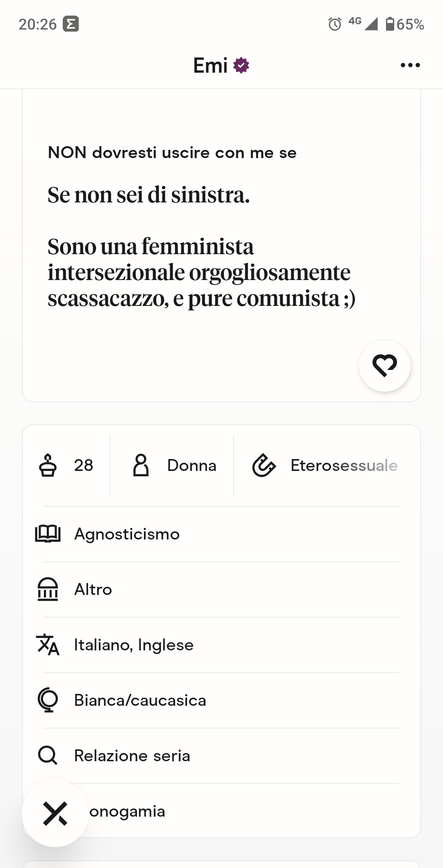
Task: Tap the birthday cake age icon
Action: click(x=48, y=465)
